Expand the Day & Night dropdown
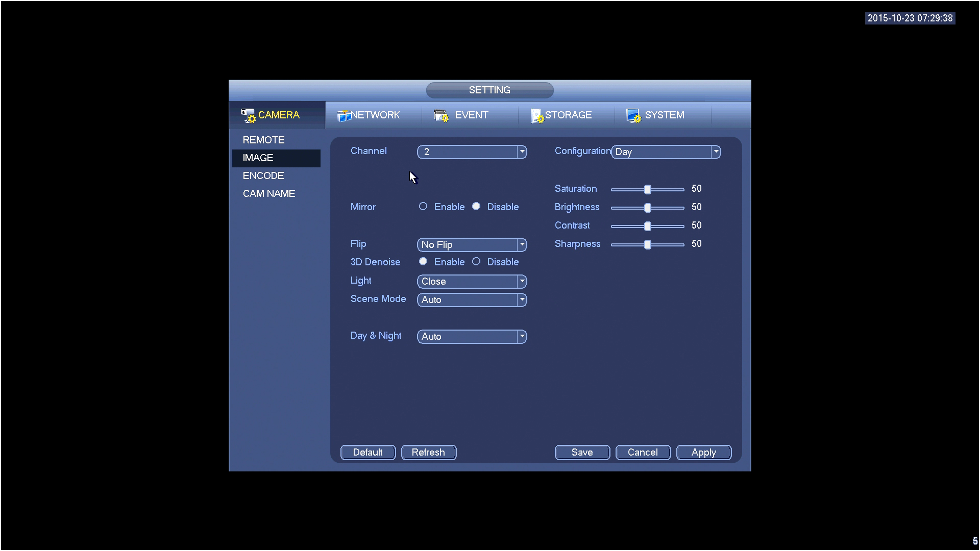 522,336
